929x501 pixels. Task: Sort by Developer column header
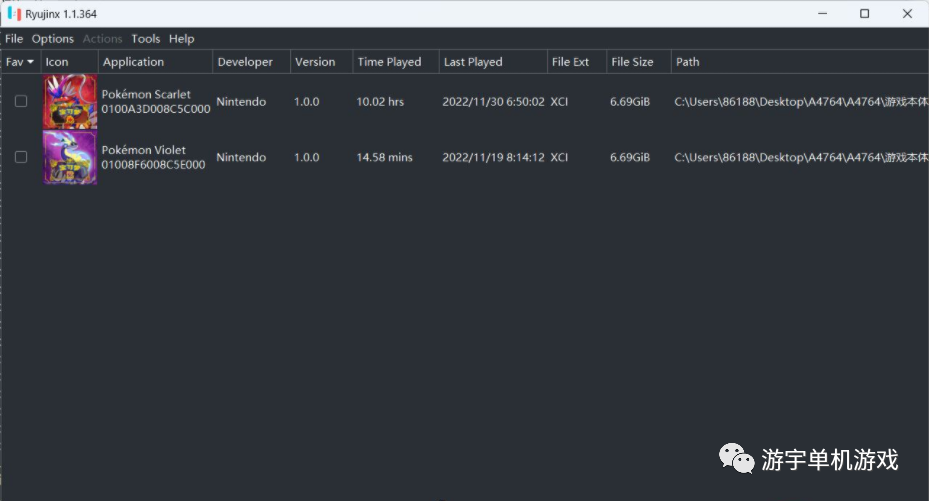pos(252,62)
